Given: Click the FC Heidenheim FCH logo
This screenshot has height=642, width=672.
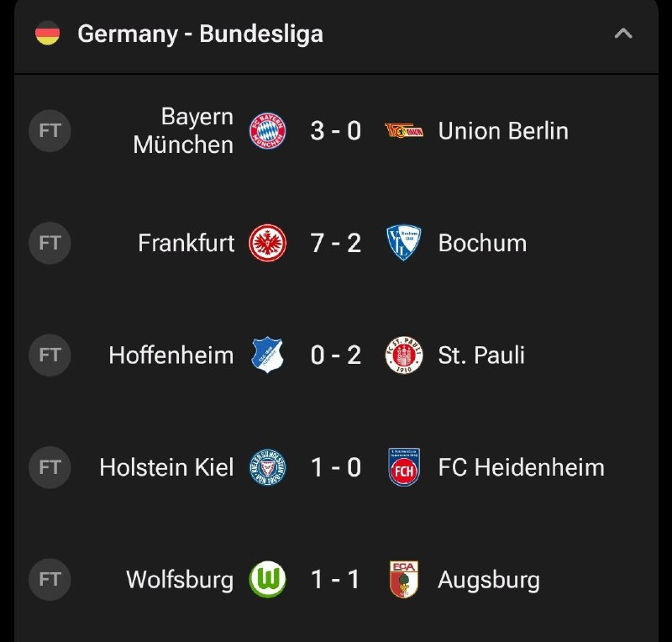Looking at the screenshot, I should [404, 467].
